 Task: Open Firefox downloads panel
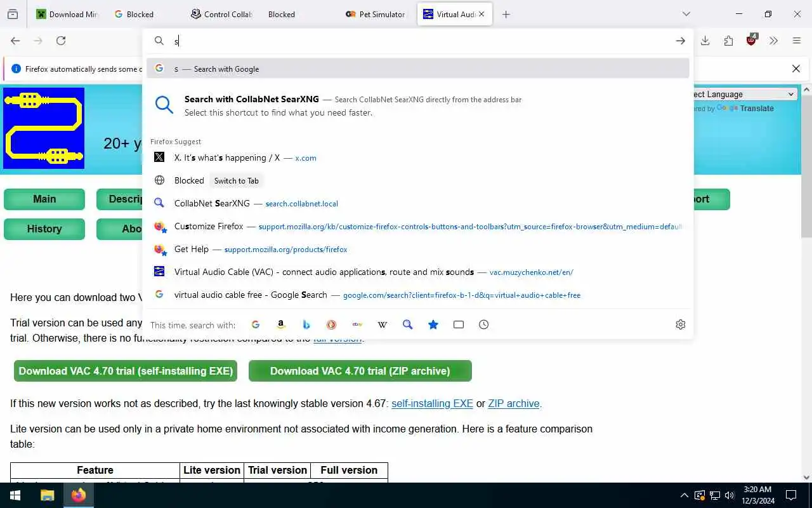705,41
